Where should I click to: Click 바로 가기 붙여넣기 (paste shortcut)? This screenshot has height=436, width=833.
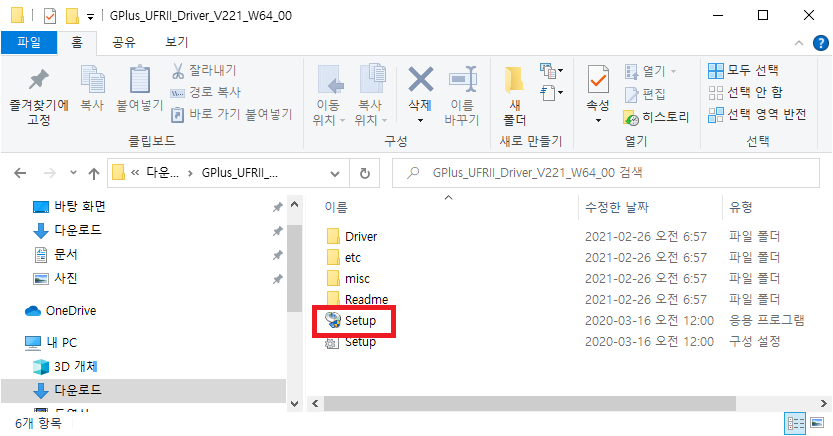click(x=232, y=114)
